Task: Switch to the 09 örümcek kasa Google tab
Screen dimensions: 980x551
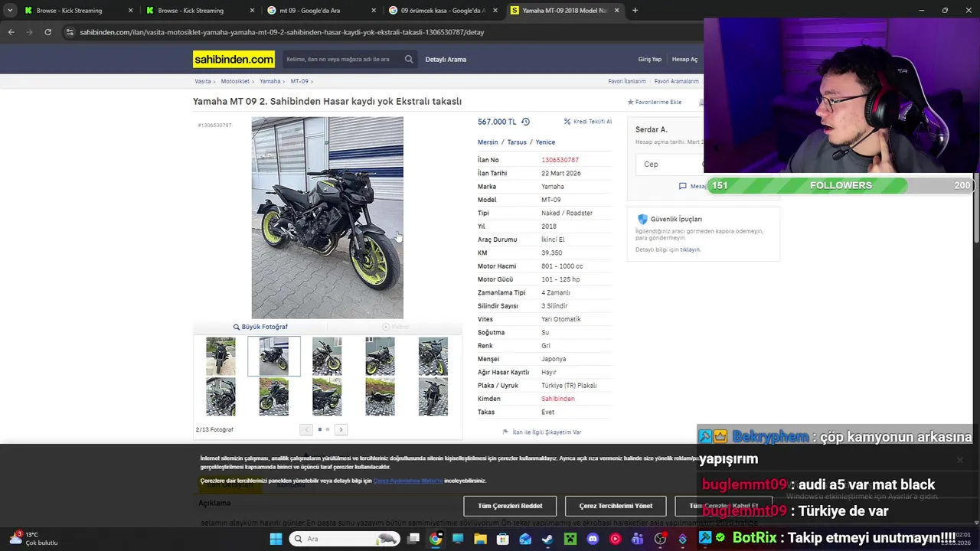Action: click(444, 11)
